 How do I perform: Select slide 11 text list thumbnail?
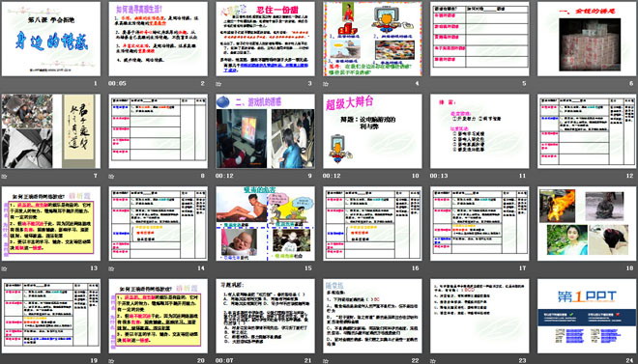pyautogui.click(x=479, y=131)
